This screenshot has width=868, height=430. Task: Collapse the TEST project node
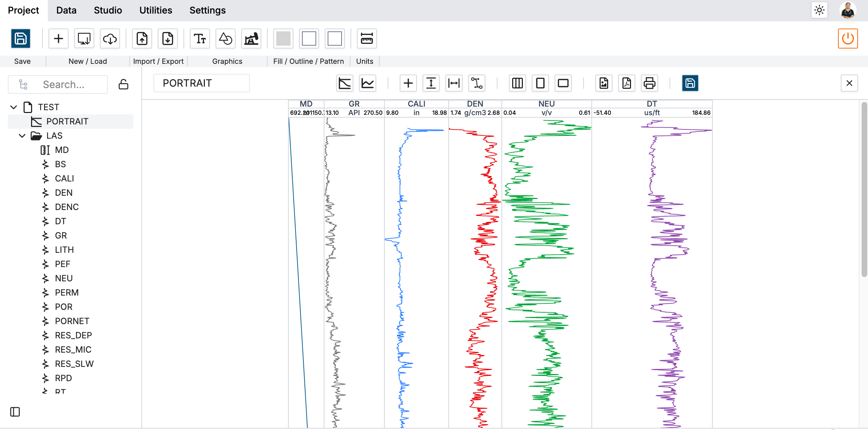(13, 107)
